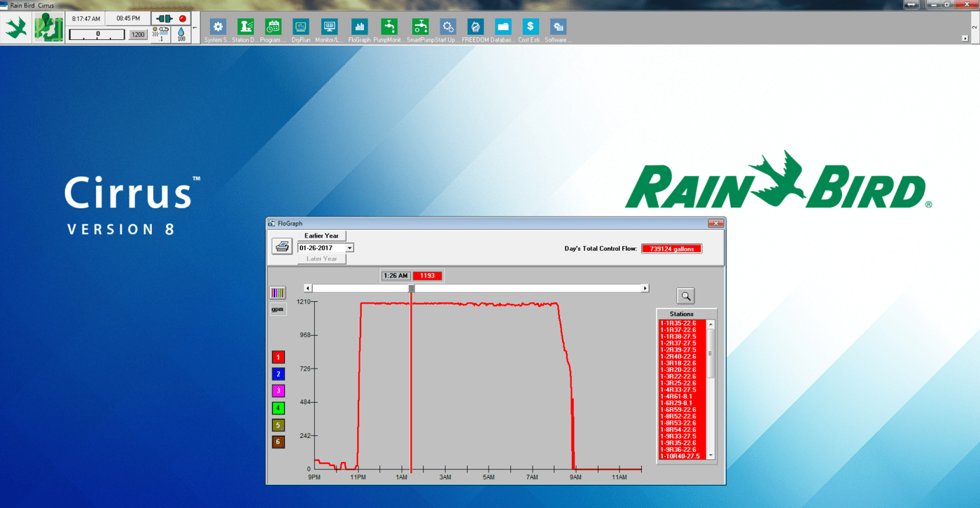Open the Database folder icon
980x508 pixels.
(x=503, y=27)
